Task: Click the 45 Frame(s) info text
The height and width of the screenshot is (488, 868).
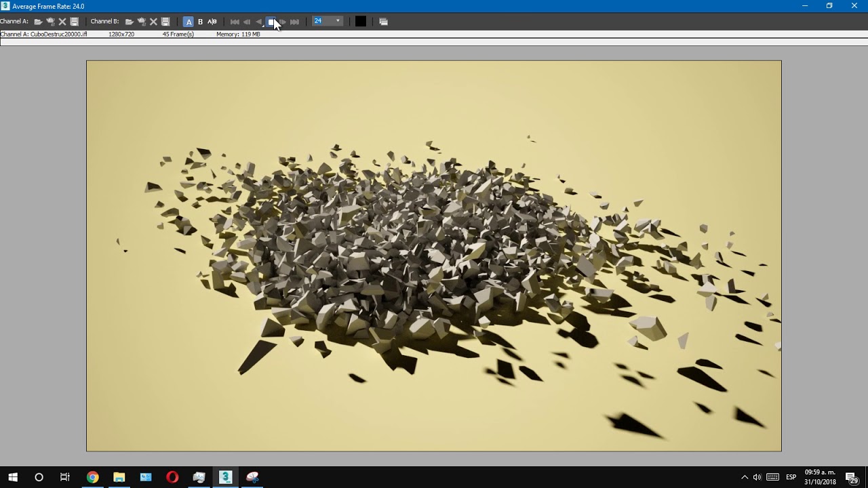Action: tap(178, 34)
